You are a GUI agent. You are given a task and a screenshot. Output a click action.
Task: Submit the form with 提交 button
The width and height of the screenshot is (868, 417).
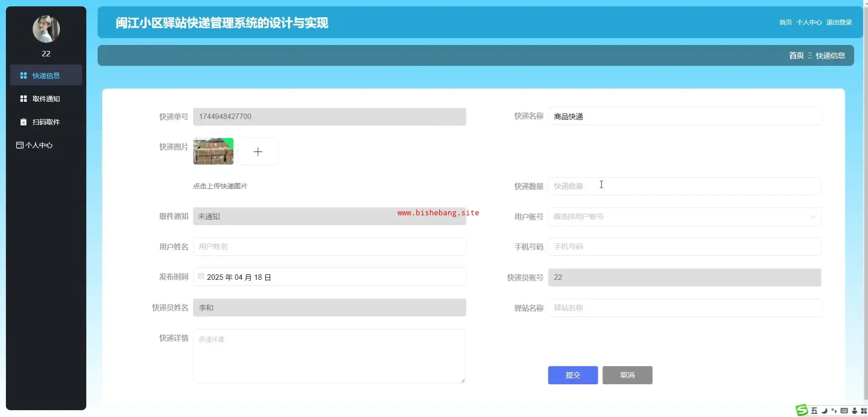[x=573, y=375]
